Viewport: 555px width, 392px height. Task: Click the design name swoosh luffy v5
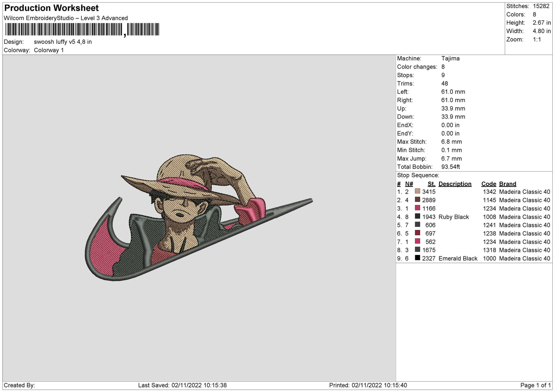coord(63,42)
